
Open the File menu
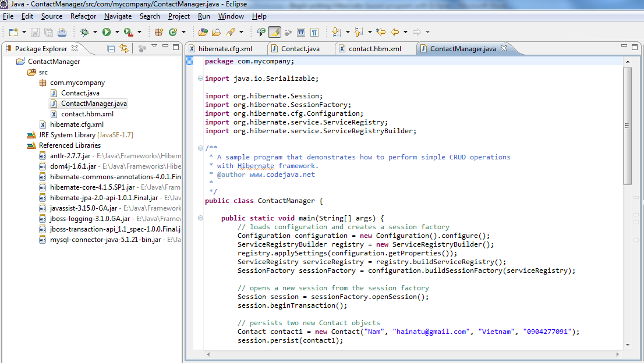point(8,16)
